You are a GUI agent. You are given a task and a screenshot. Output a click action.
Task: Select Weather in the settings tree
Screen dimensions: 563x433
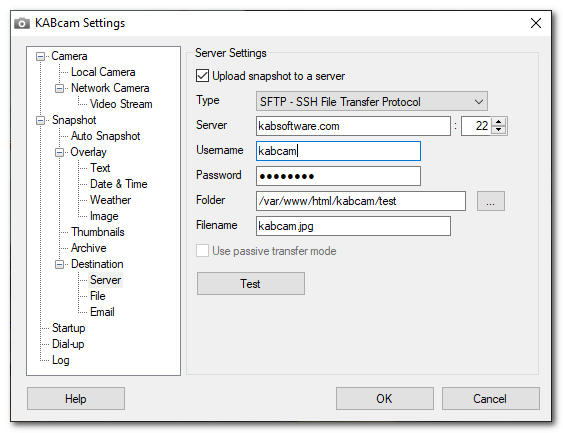point(110,200)
